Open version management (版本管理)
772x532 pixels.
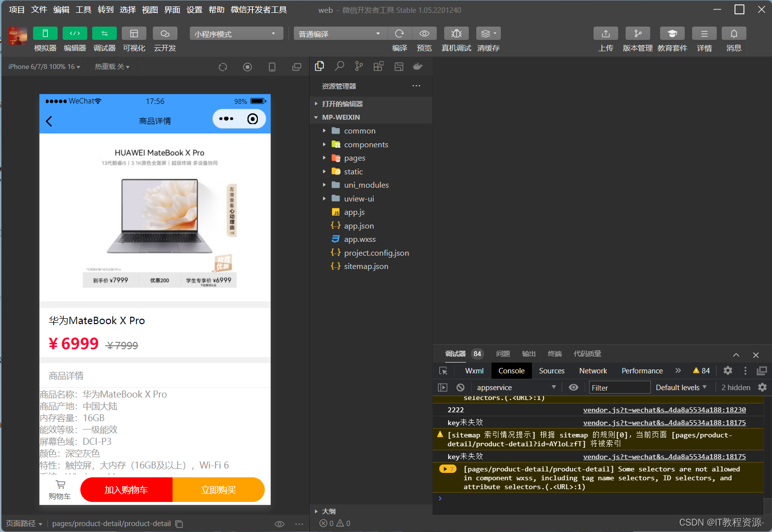click(x=638, y=33)
